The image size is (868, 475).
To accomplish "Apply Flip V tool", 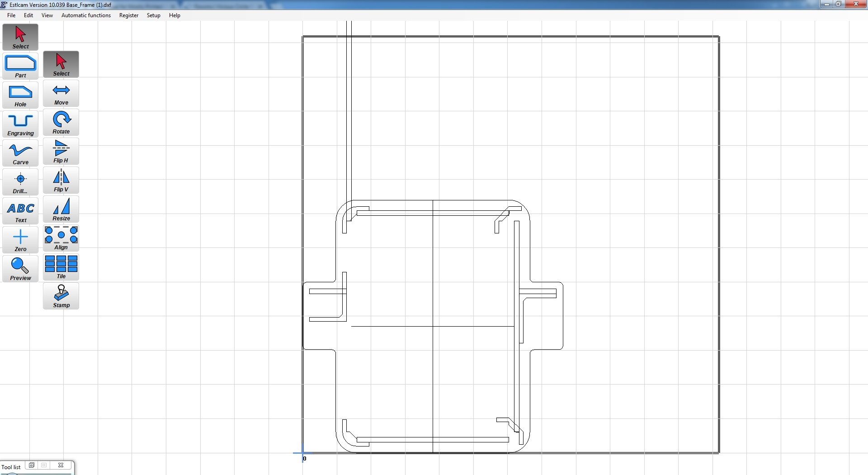I will [x=61, y=180].
